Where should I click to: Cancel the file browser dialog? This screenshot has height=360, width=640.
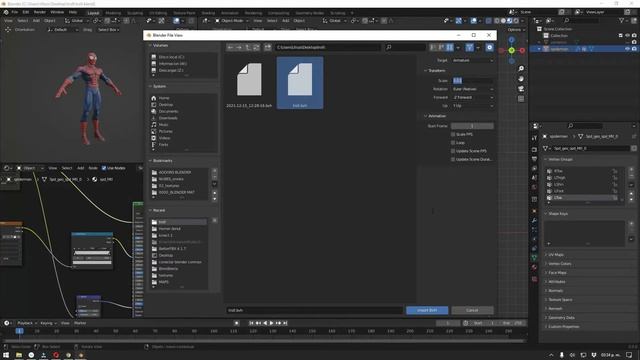click(x=472, y=310)
